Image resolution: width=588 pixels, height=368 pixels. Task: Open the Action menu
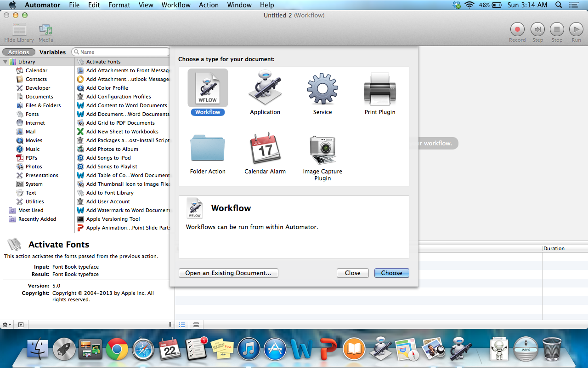(x=209, y=5)
